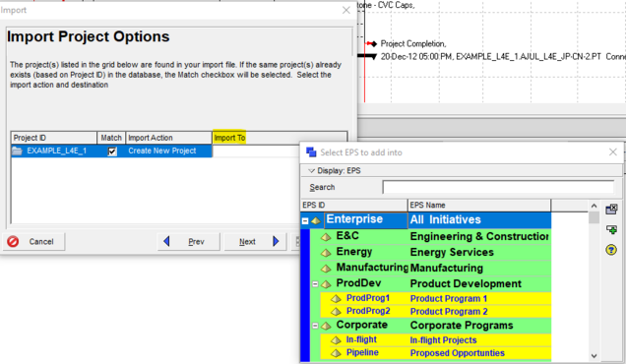Close the Select EPS to add into dialog
This screenshot has width=626, height=364.
click(613, 152)
